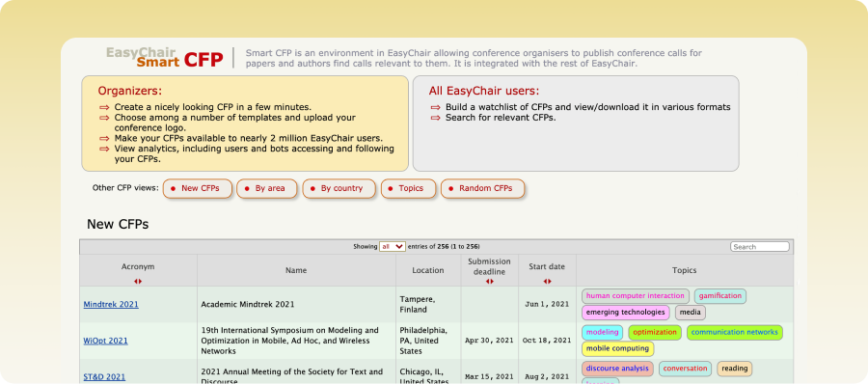Select the 'discourse analysis' topic tag
Viewport: 868px width, 384px height.
(x=617, y=369)
